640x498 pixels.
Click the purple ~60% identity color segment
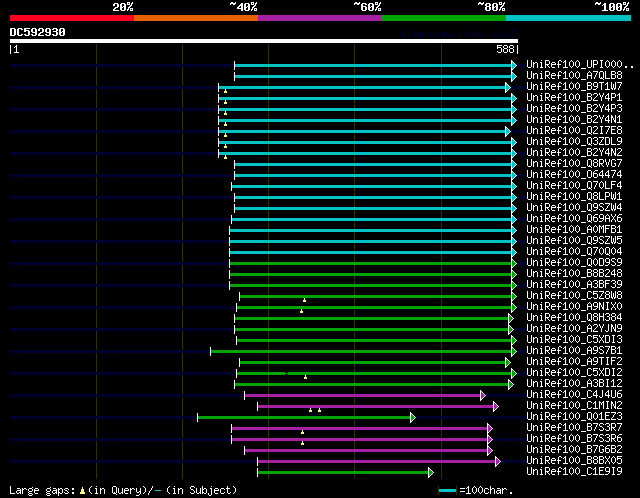click(x=320, y=18)
